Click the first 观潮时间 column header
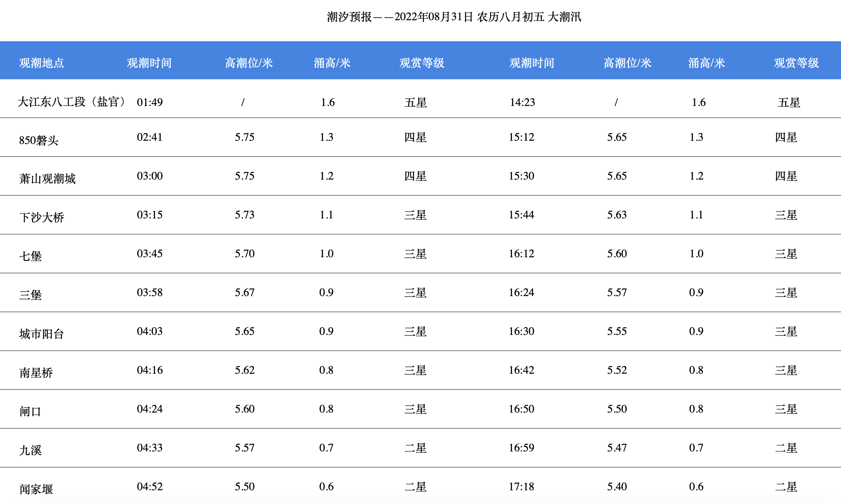This screenshot has width=841, height=504. tap(149, 63)
